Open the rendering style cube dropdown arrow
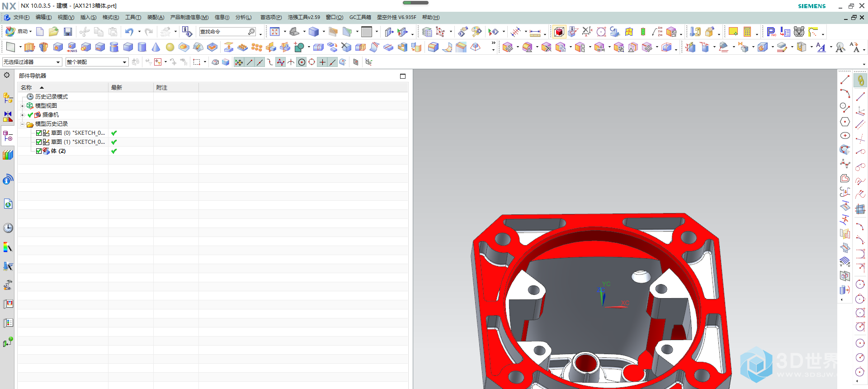Viewport: 868px width, 389px height. pos(323,32)
